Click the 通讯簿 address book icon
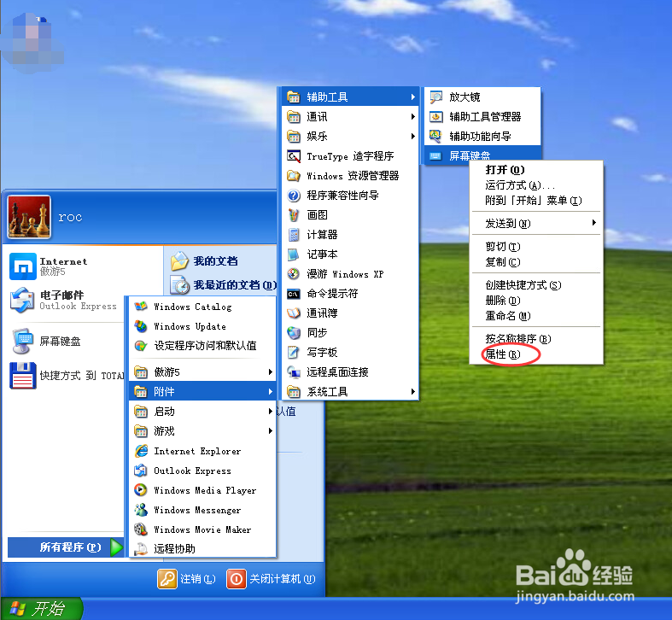The width and height of the screenshot is (672, 620). [x=294, y=313]
